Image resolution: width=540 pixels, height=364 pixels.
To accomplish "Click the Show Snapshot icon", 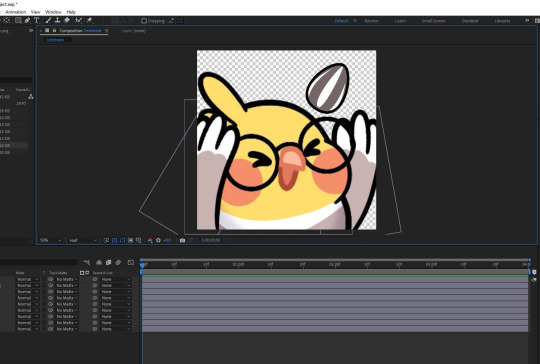I will pos(190,240).
